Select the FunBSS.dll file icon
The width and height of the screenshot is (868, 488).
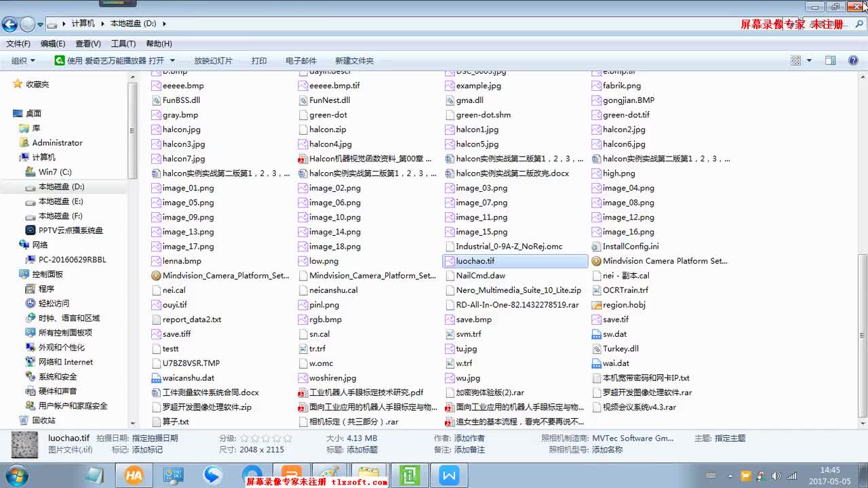tap(157, 100)
